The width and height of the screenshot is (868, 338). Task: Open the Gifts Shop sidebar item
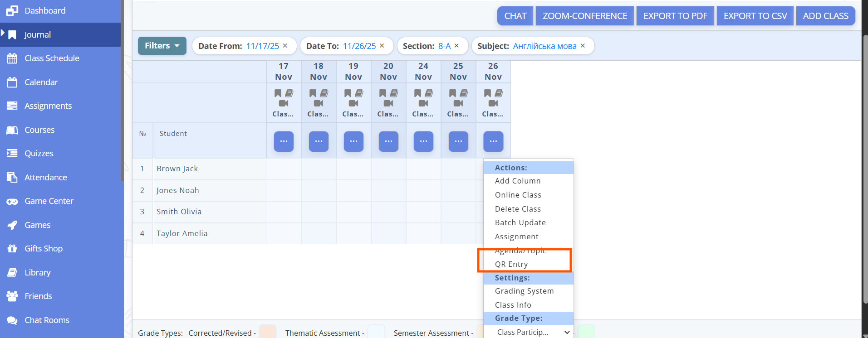[44, 249]
